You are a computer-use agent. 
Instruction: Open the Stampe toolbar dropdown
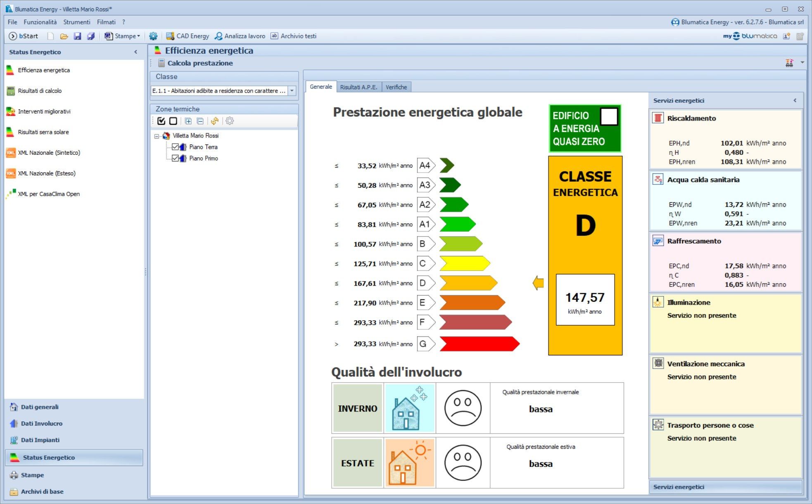138,36
